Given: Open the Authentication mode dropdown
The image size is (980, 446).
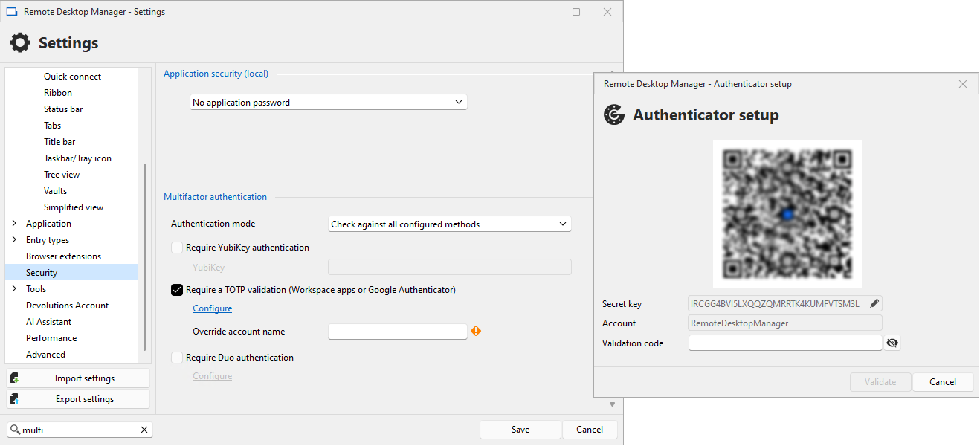Looking at the screenshot, I should [x=450, y=224].
